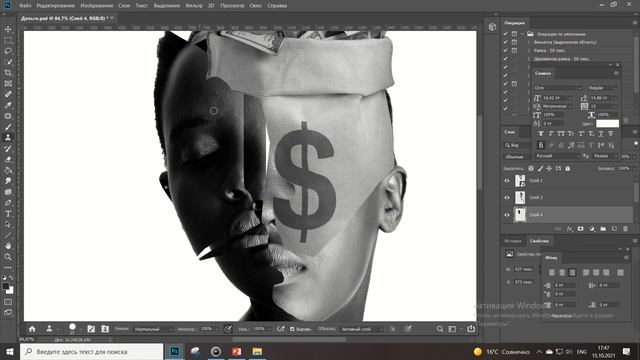Open Режим Нормальный dropdown in options bar
Image resolution: width=640 pixels, height=360 pixels.
click(153, 329)
